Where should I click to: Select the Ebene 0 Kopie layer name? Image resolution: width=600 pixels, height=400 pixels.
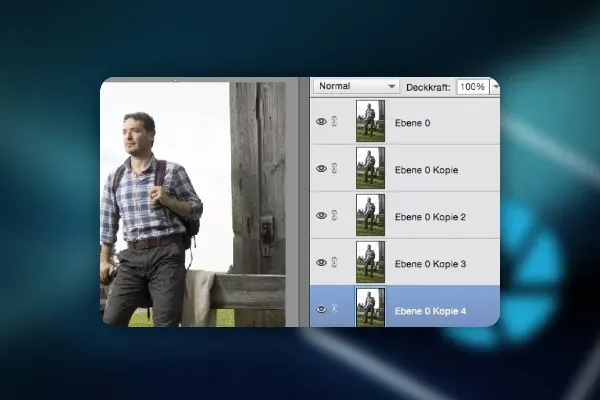click(x=426, y=169)
